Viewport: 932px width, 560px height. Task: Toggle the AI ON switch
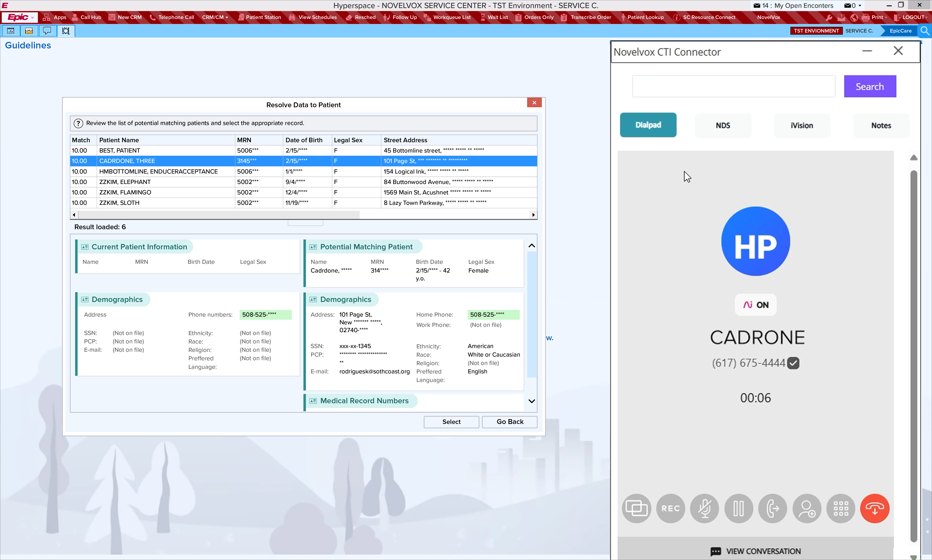tap(755, 305)
